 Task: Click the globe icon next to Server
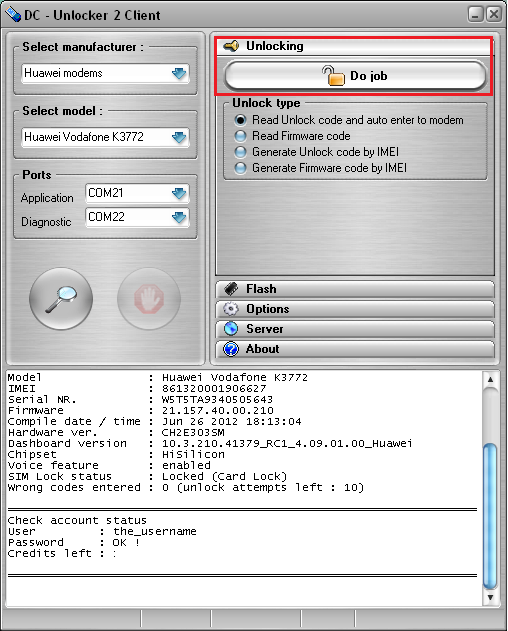click(x=231, y=329)
